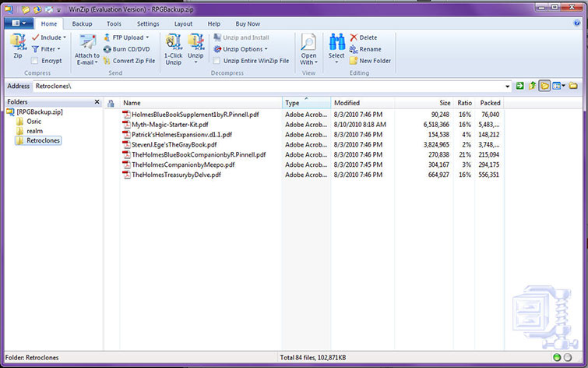588x368 pixels.
Task: Click the folder icon right of the Views dropdown
Action: [x=573, y=86]
